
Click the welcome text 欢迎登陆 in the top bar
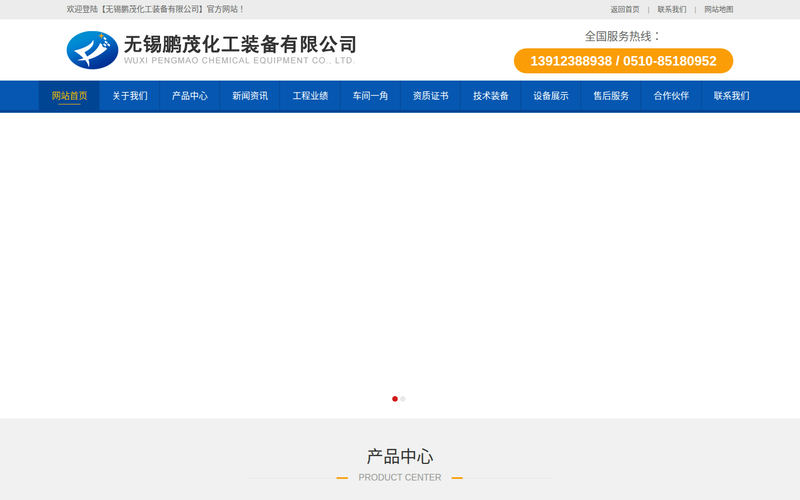coord(156,9)
